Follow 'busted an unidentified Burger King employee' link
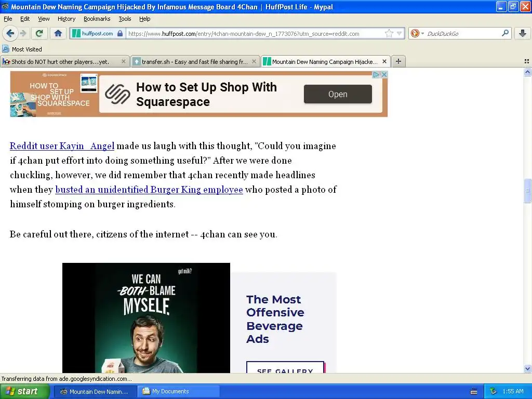Viewport: 532px width, 399px height. tap(149, 189)
